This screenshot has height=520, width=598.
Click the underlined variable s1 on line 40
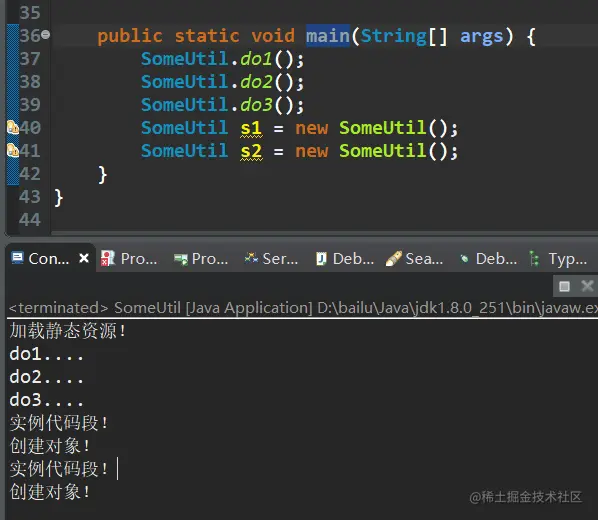(x=251, y=128)
